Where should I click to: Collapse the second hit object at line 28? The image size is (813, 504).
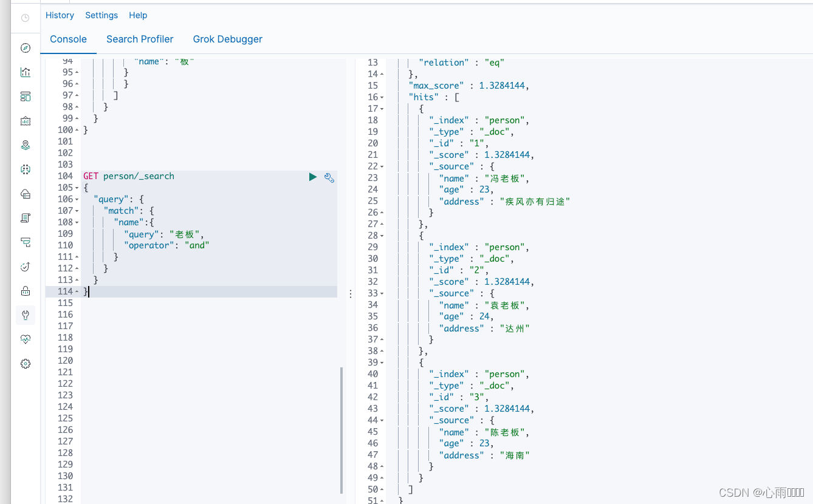tap(382, 236)
